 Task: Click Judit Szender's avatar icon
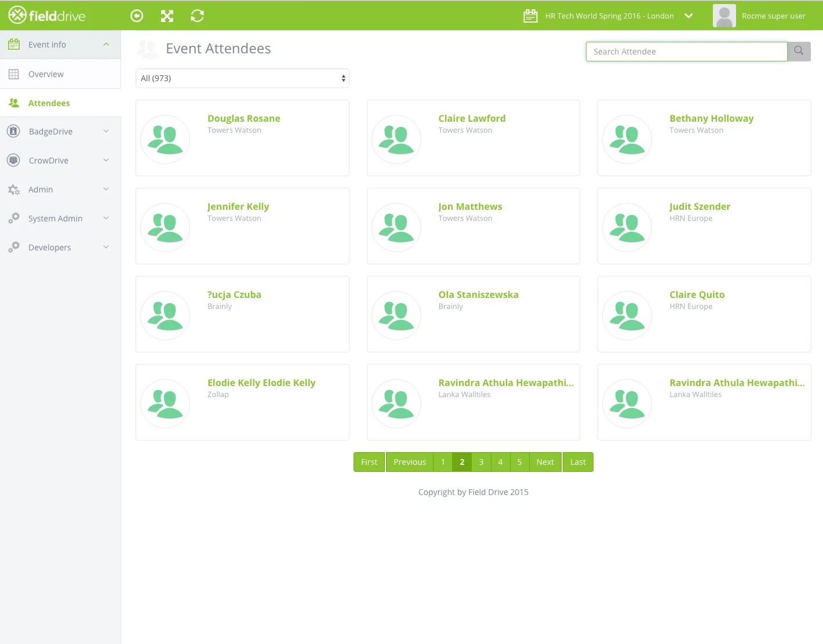(x=627, y=227)
